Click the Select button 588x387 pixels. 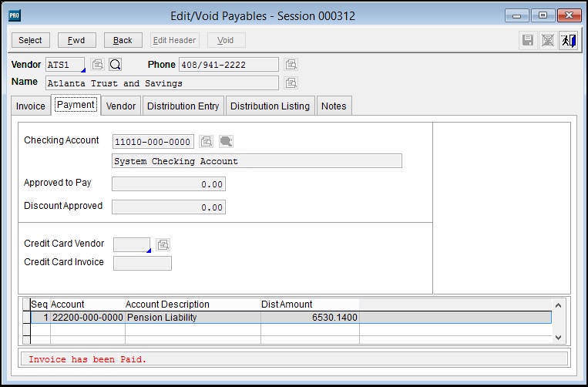coord(31,40)
